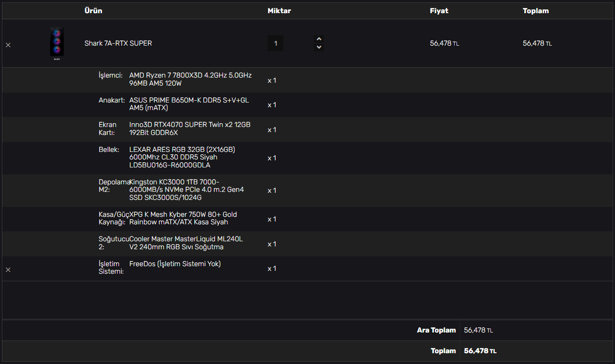Select the XPG K Mesh Kyber case row

pos(183,218)
